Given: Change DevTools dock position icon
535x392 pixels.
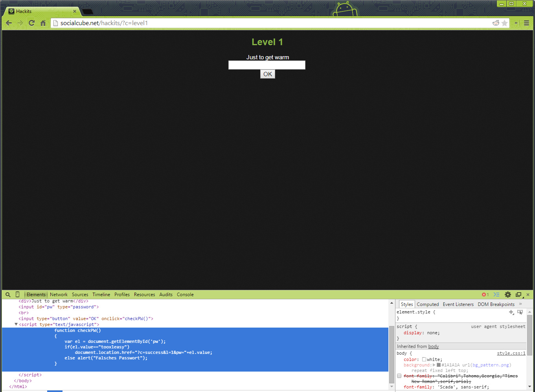Looking at the screenshot, I should click(x=519, y=295).
